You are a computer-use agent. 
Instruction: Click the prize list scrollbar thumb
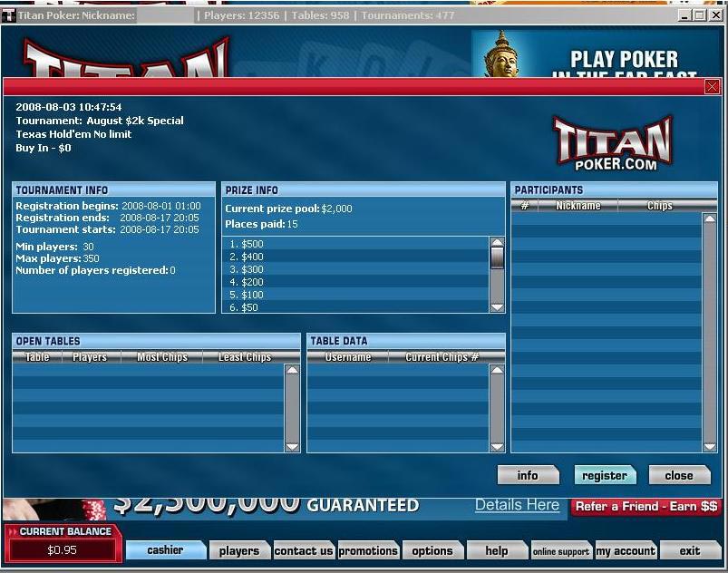(497, 257)
